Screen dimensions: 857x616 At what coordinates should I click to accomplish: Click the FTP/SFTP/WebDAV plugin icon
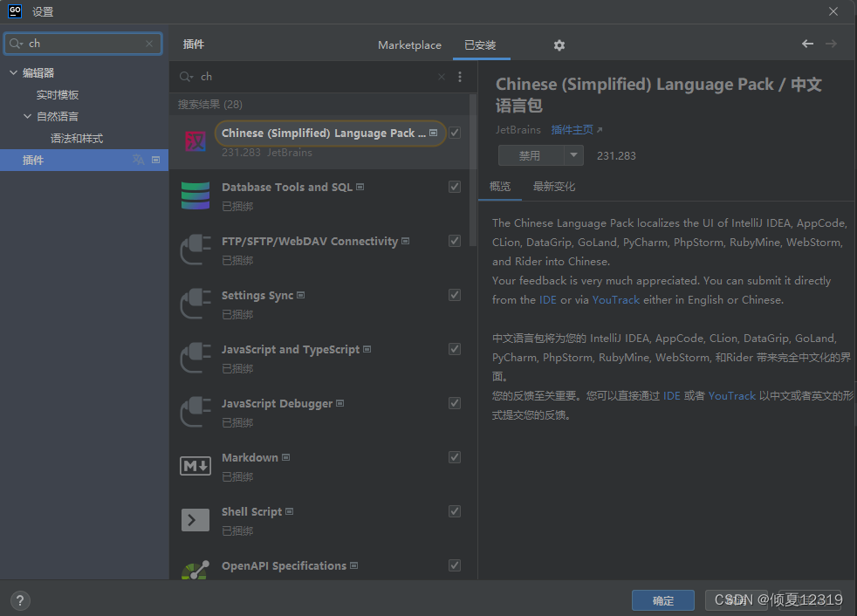195,250
